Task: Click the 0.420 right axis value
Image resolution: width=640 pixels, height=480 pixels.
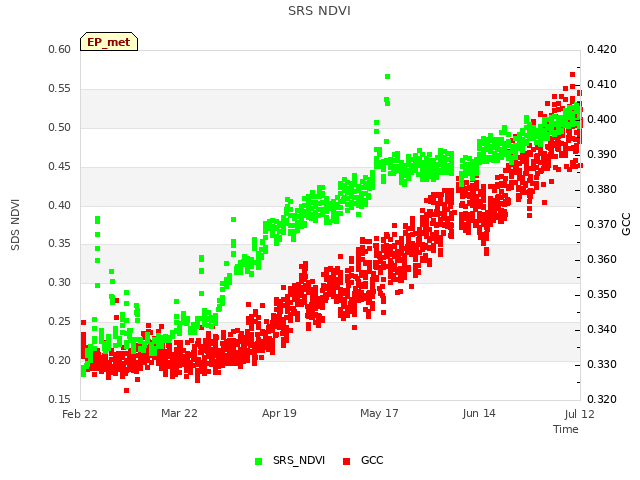Action: click(602, 49)
